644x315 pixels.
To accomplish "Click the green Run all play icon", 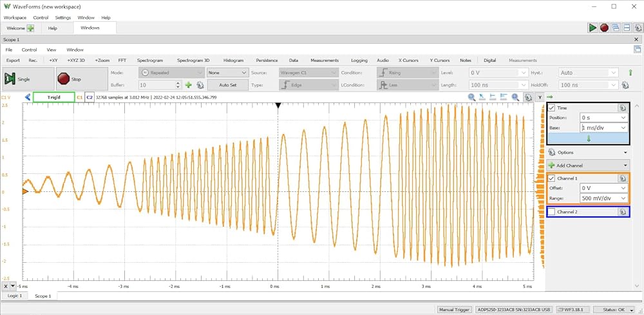I will [x=592, y=28].
